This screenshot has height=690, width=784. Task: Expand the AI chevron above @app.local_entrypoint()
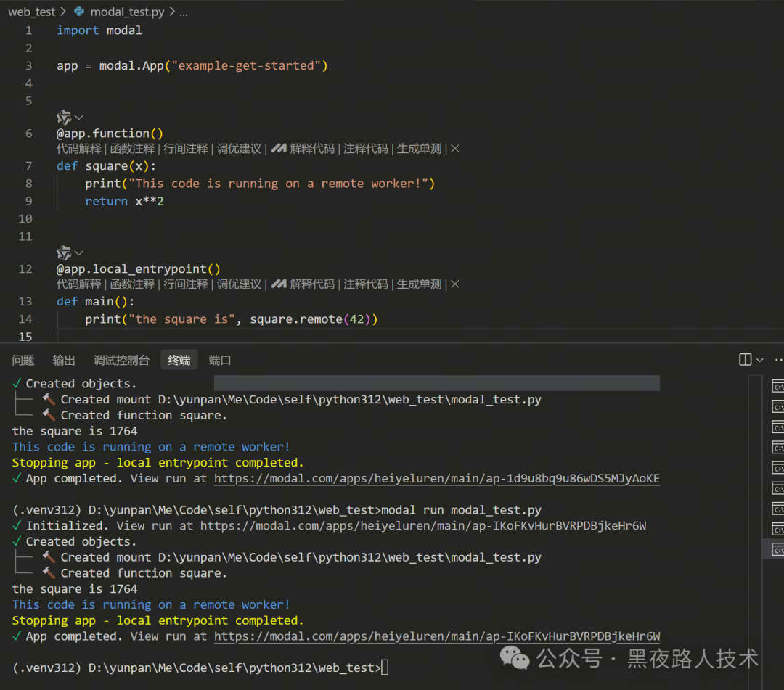[x=79, y=252]
